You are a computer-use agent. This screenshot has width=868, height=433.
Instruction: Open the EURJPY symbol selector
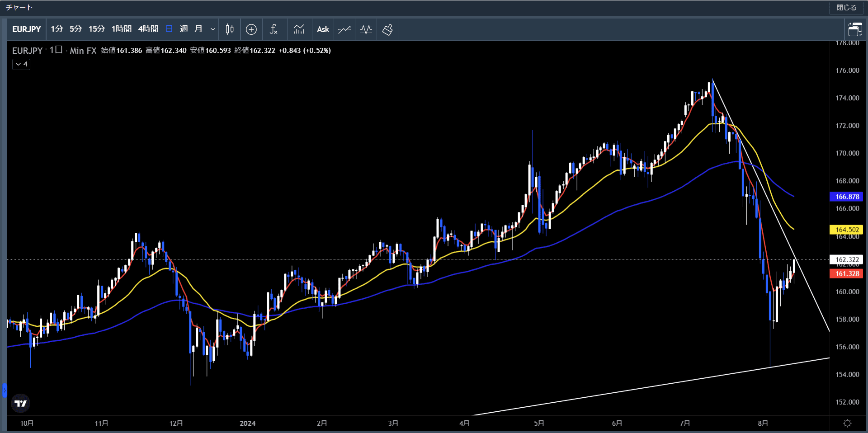(26, 29)
